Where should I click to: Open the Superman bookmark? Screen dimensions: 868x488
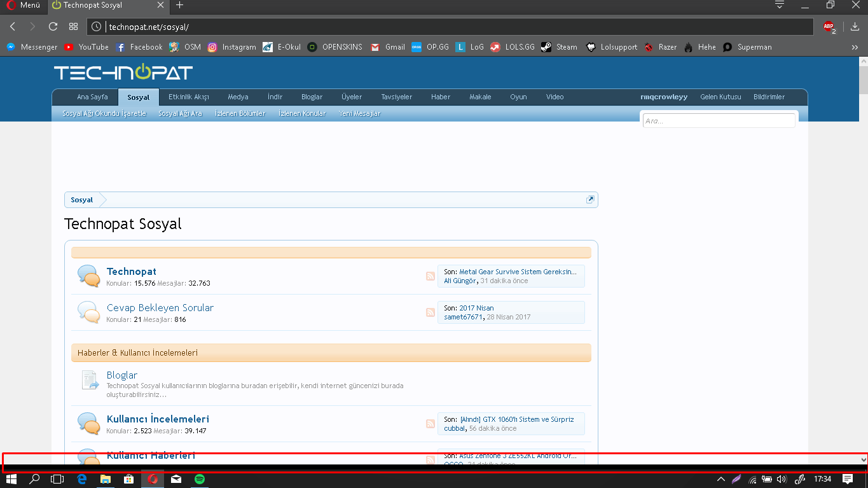(x=747, y=47)
